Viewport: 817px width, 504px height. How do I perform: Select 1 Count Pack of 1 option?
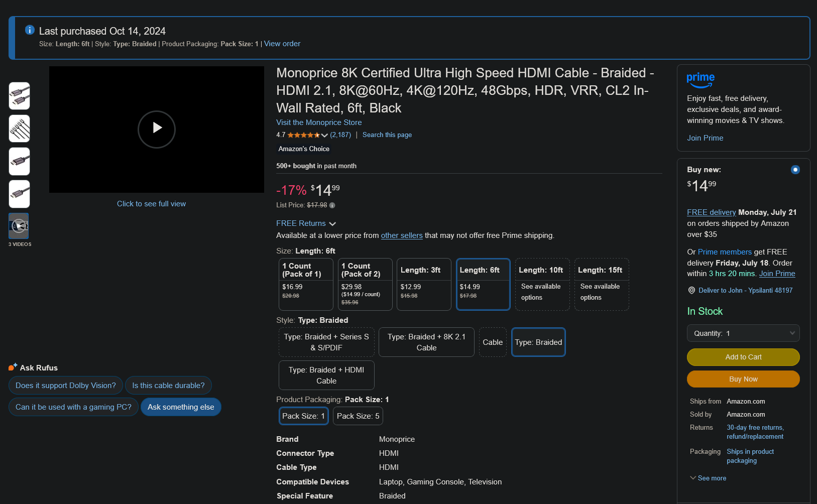(306, 284)
